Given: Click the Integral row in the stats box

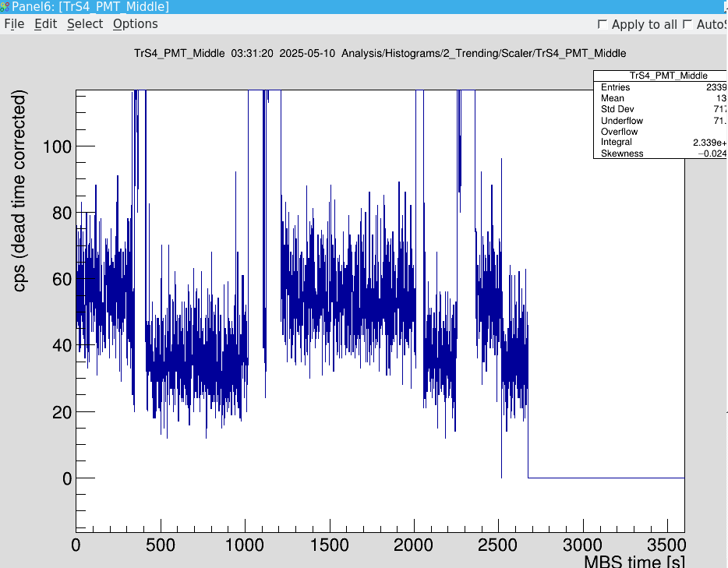Looking at the screenshot, I should (661, 143).
